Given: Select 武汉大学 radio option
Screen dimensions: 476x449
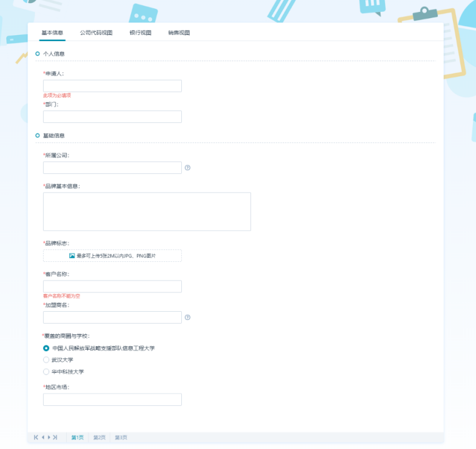Looking at the screenshot, I should (46, 360).
